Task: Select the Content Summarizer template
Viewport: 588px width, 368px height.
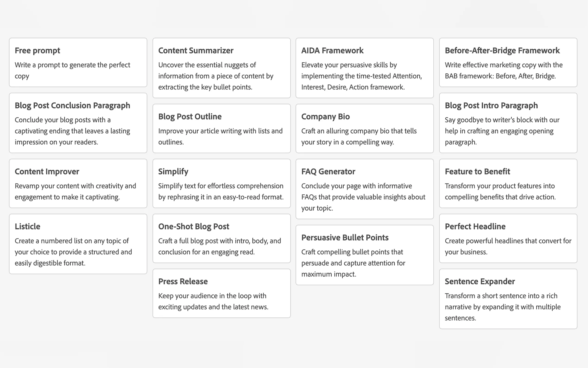Action: pyautogui.click(x=221, y=68)
